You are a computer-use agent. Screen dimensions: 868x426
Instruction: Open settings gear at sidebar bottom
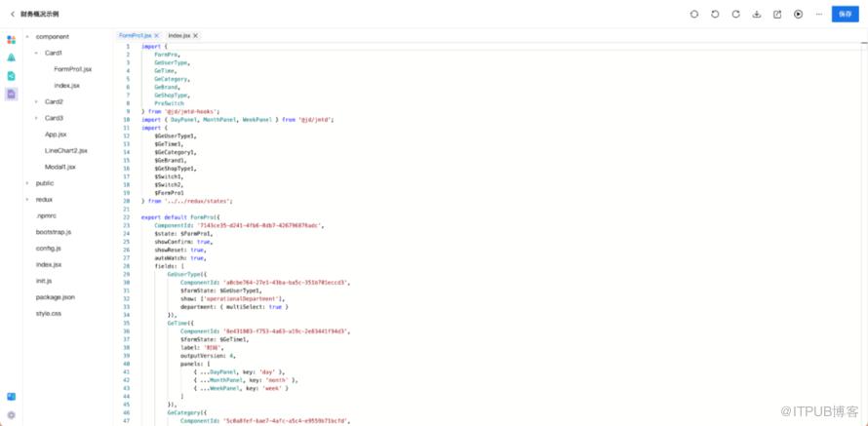11,415
